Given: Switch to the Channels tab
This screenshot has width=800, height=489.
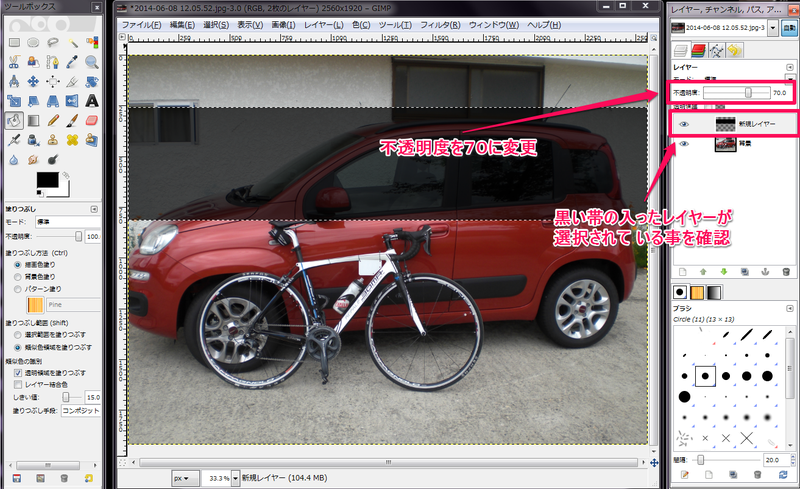Looking at the screenshot, I should pyautogui.click(x=698, y=50).
